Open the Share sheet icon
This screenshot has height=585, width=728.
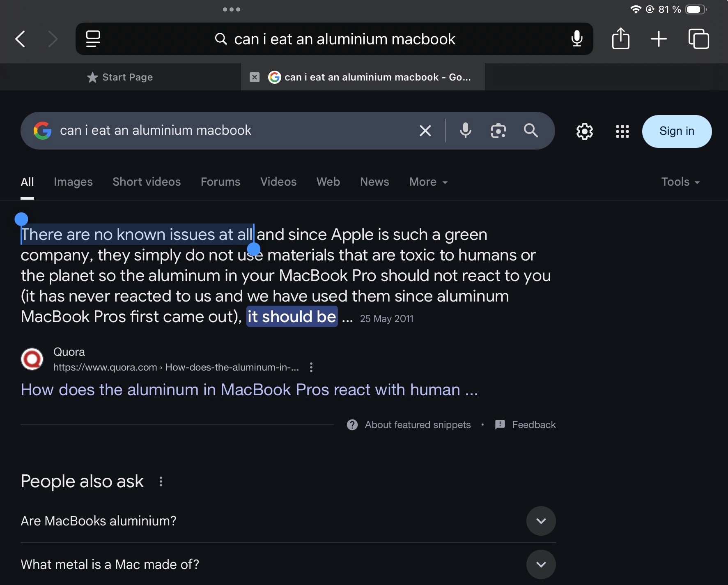tap(620, 39)
